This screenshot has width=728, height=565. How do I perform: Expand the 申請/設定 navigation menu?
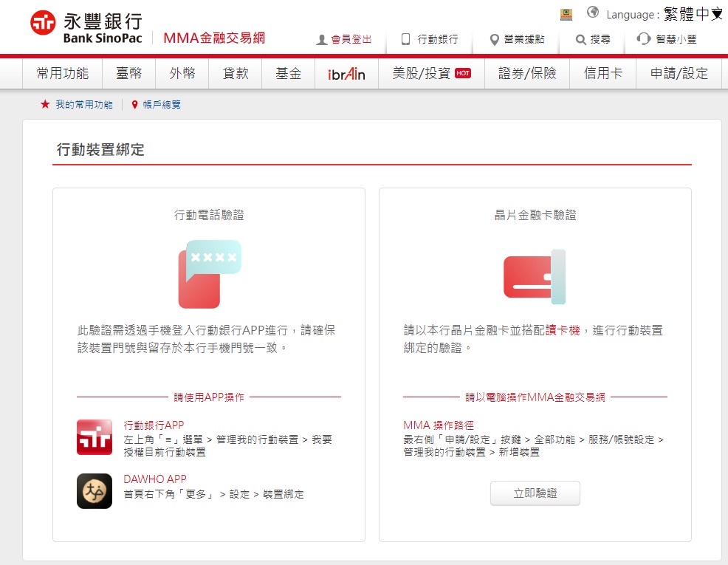[x=679, y=73]
